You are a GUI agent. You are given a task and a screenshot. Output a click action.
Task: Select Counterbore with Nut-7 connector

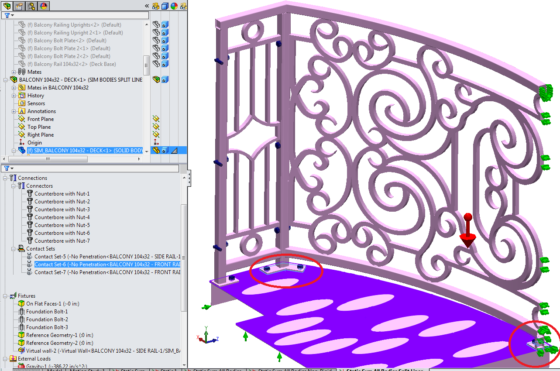62,241
